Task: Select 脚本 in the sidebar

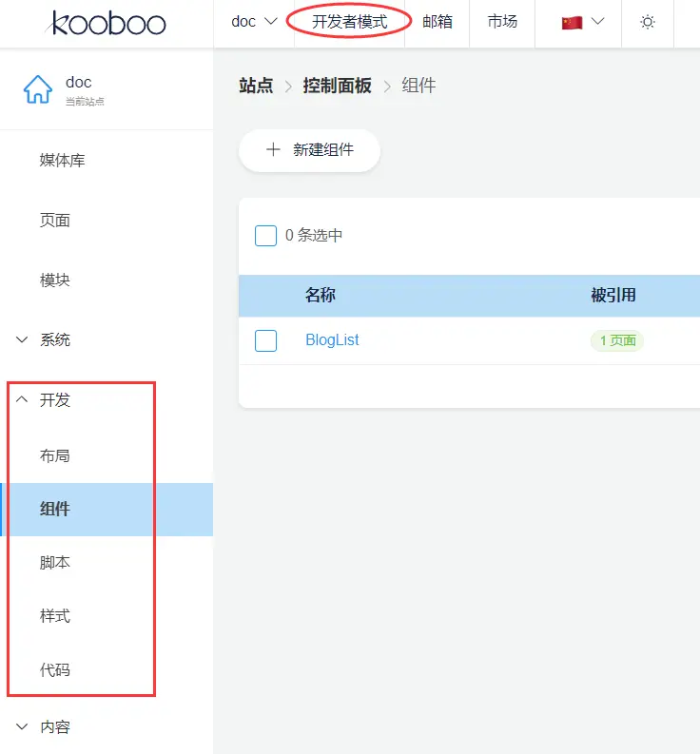Action: (54, 563)
